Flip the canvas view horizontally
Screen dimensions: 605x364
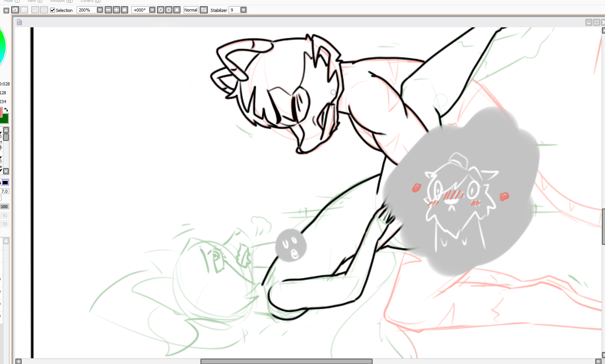204,10
